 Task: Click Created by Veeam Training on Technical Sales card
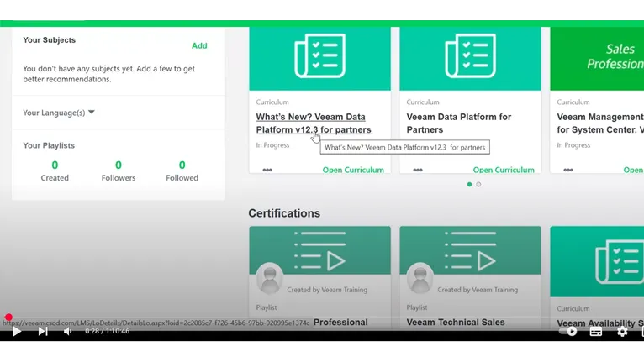[478, 290]
